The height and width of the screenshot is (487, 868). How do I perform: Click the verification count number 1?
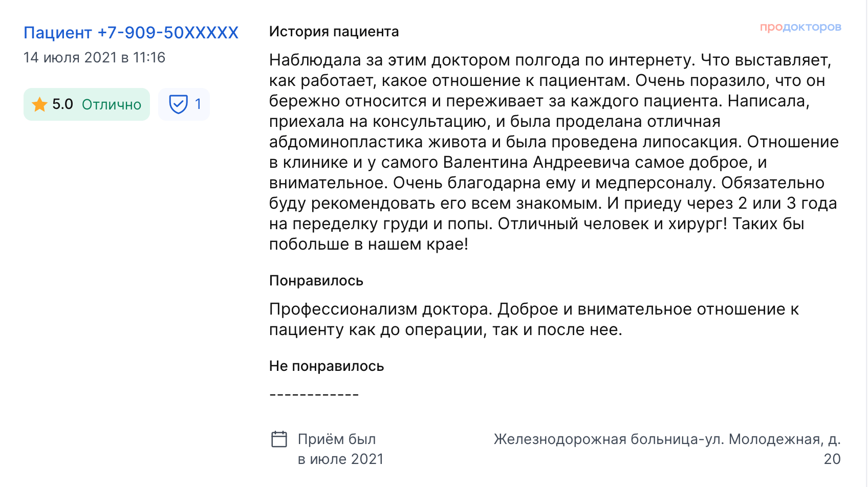point(198,104)
